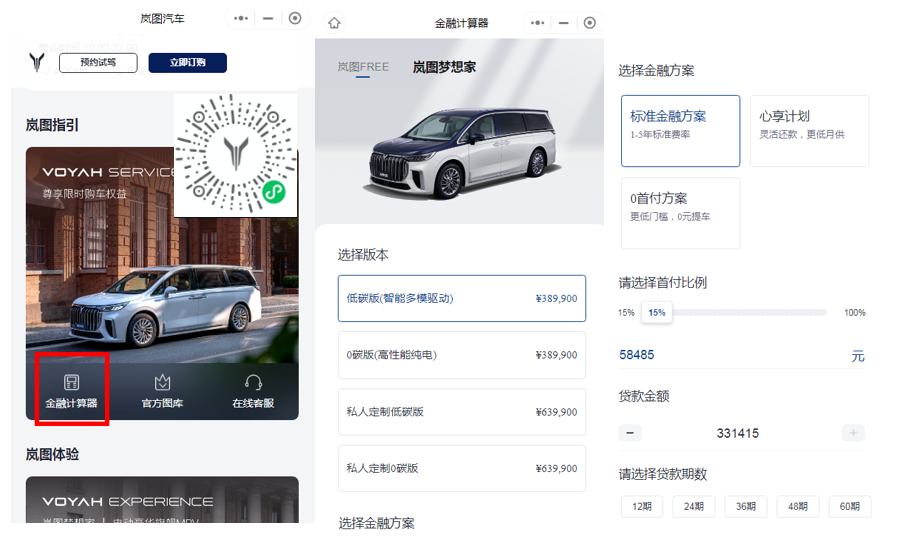Click the 岚图指引 section heading
The width and height of the screenshot is (915, 545).
pos(52,125)
